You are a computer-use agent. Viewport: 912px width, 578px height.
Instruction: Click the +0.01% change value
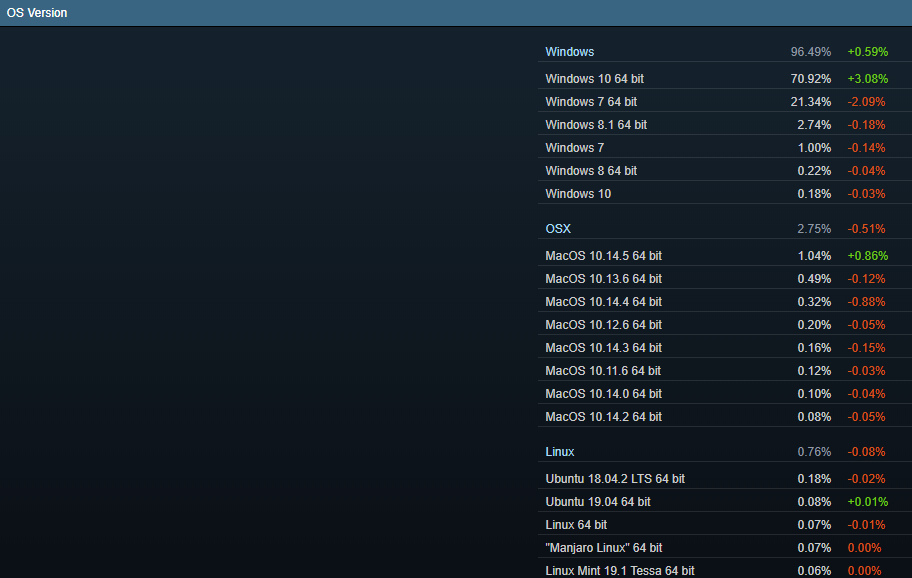[x=867, y=501]
